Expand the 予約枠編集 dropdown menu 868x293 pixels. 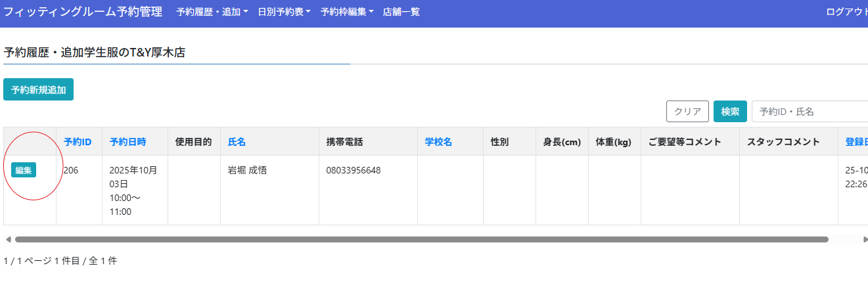coord(346,12)
